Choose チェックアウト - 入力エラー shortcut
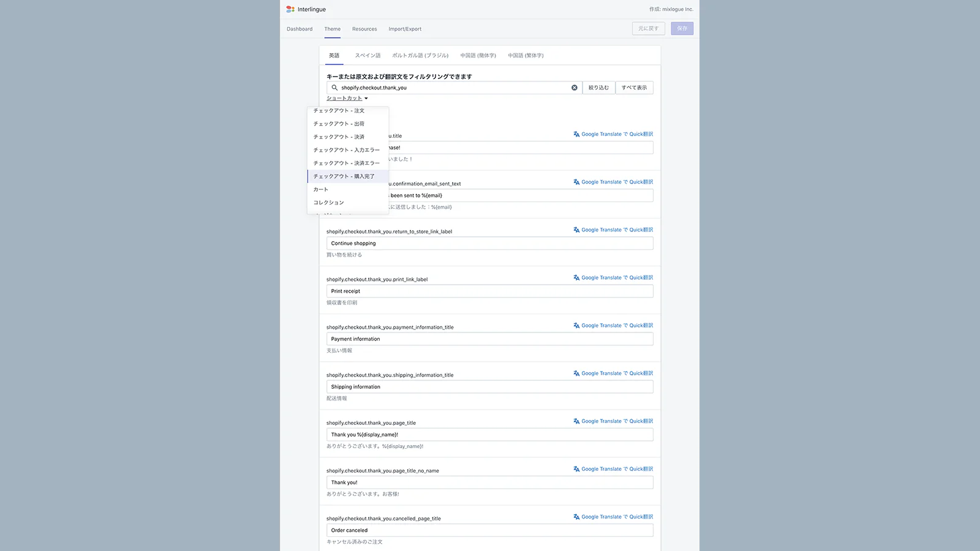This screenshot has height=551, width=980. (348, 150)
